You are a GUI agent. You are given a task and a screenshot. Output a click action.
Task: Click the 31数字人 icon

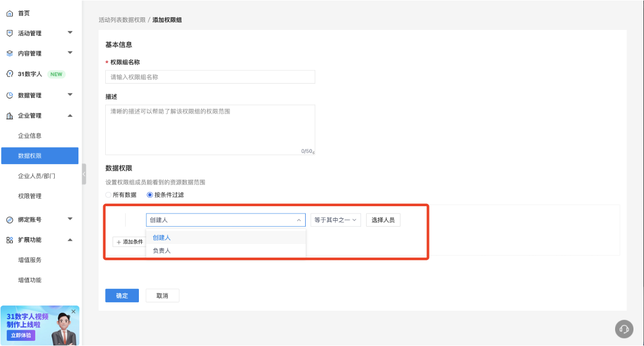pos(9,74)
